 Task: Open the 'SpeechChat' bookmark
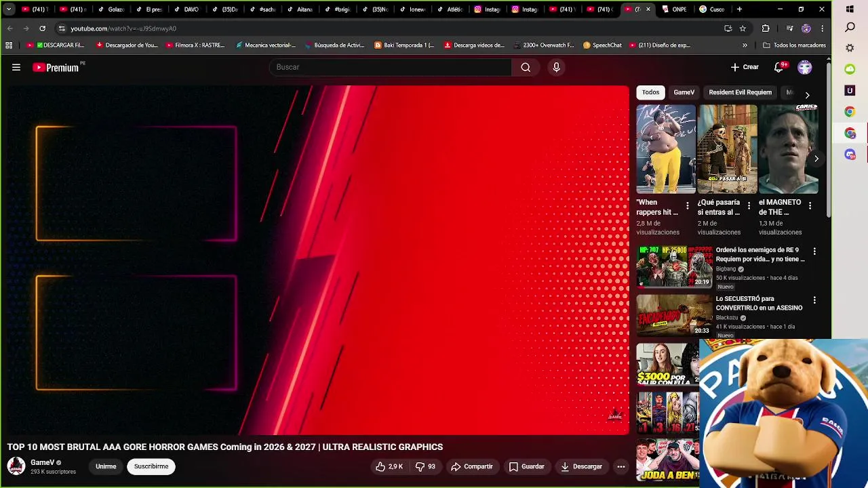tap(602, 45)
